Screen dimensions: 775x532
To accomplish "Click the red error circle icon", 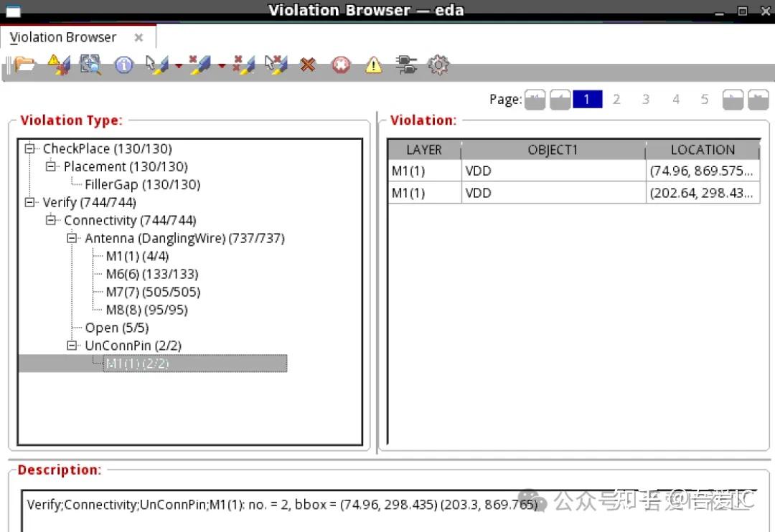I will 340,65.
